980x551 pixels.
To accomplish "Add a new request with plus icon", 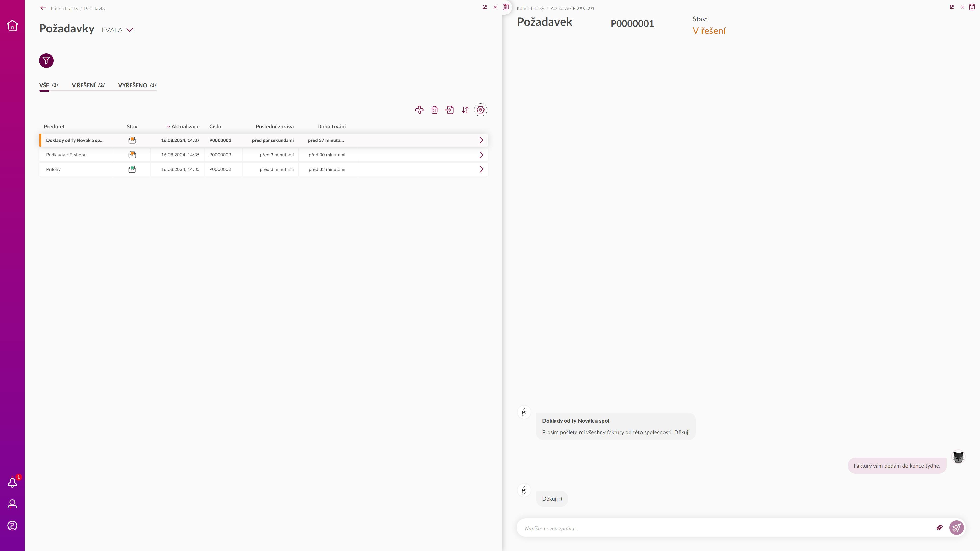I will tap(419, 110).
